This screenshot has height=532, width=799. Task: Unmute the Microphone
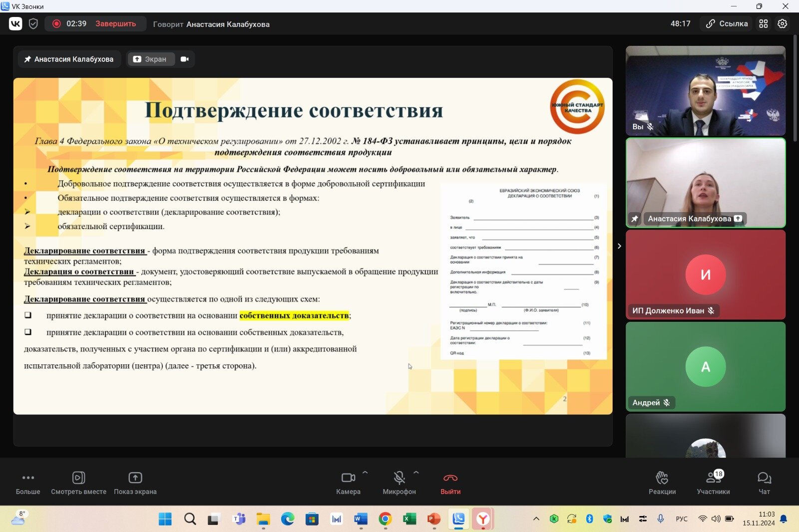pyautogui.click(x=399, y=483)
